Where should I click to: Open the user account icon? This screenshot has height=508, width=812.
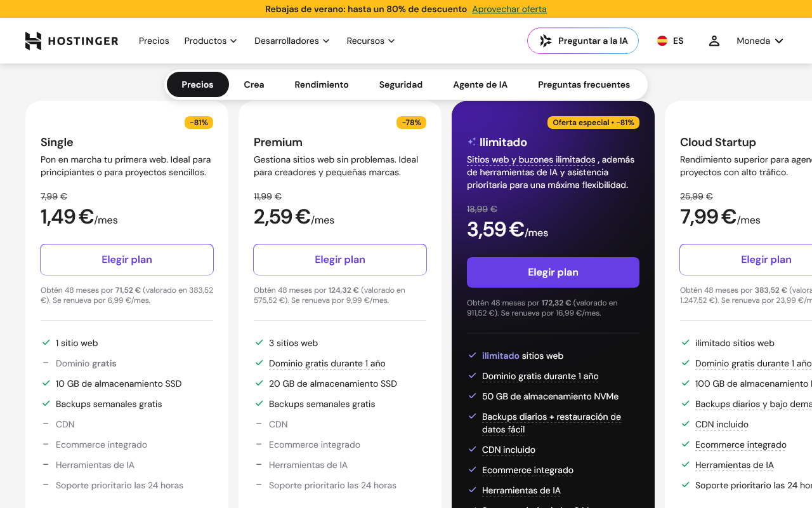(714, 41)
